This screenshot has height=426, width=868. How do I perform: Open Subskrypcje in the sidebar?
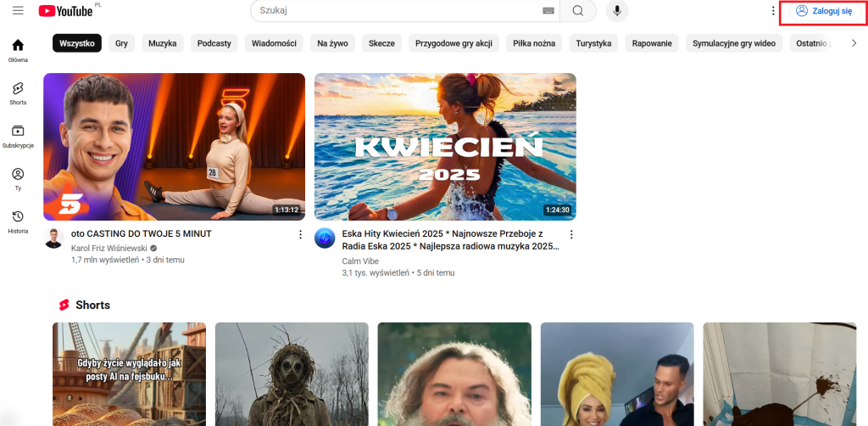(19, 137)
